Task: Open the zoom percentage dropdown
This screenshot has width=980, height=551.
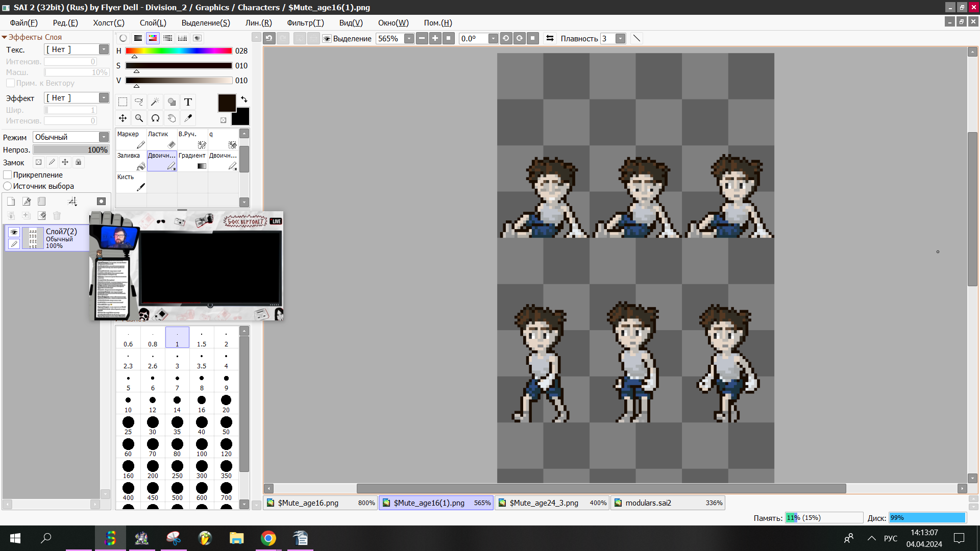Action: (409, 39)
